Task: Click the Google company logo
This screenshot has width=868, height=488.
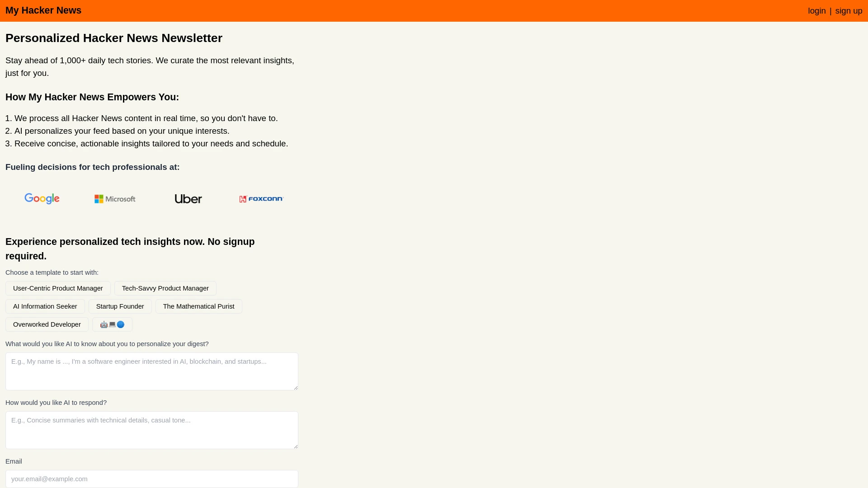Action: [42, 198]
